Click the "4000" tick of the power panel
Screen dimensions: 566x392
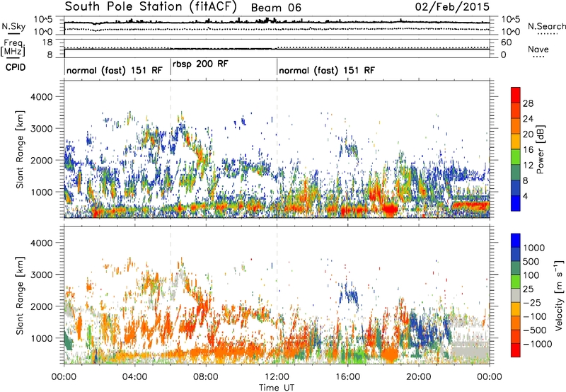[41, 97]
